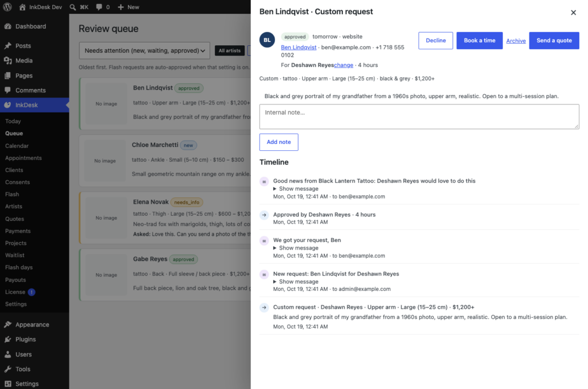
Task: Click the Decline button
Action: 435,41
